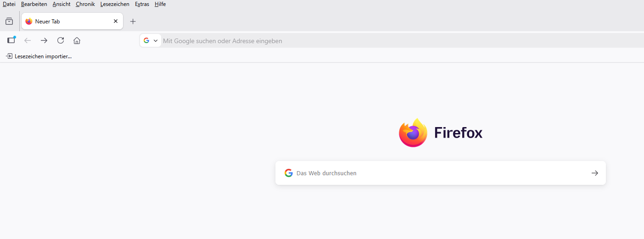Go back one page
The image size is (644, 239).
pyautogui.click(x=28, y=40)
